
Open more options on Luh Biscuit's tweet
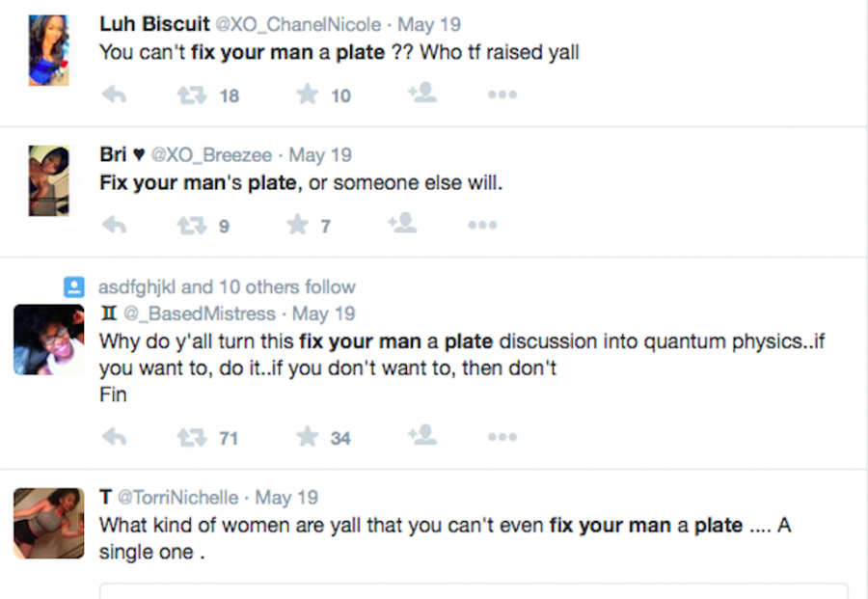tap(502, 95)
